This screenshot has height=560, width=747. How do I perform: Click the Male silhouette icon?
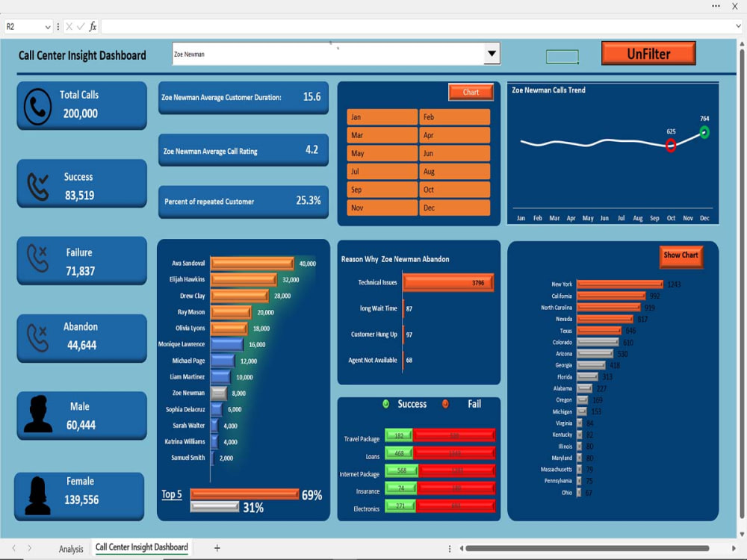[x=38, y=414]
